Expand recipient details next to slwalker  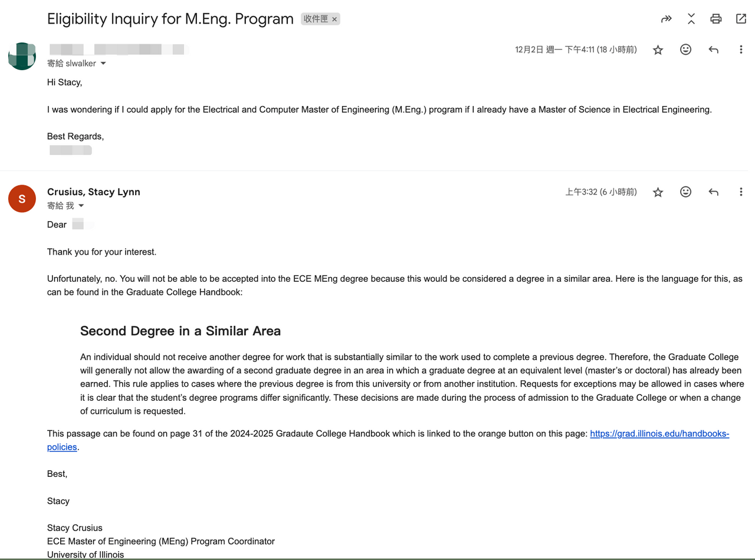[x=103, y=64]
